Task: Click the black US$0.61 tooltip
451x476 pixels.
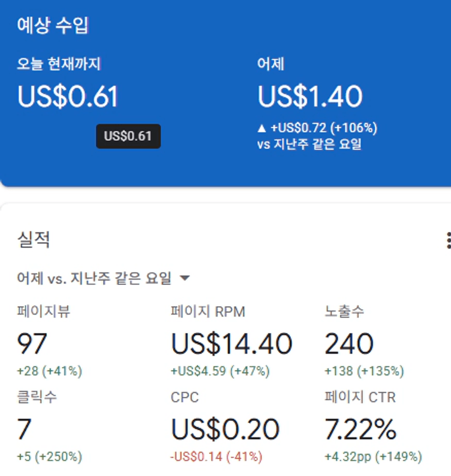Action: (x=128, y=136)
